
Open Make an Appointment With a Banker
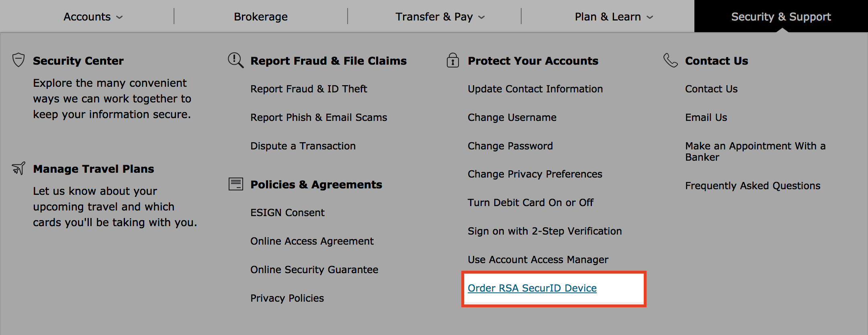pos(755,151)
